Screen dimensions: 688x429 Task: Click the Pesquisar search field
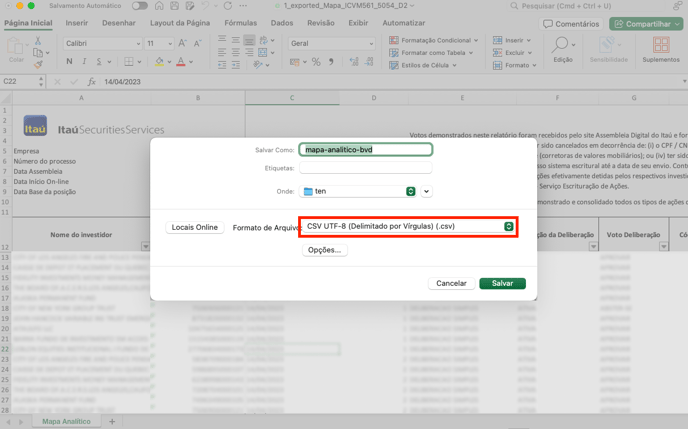pyautogui.click(x=588, y=6)
